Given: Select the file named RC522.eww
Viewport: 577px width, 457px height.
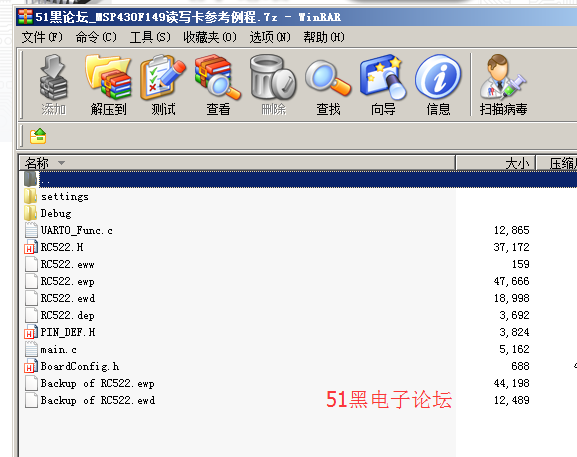Looking at the screenshot, I should (x=67, y=264).
